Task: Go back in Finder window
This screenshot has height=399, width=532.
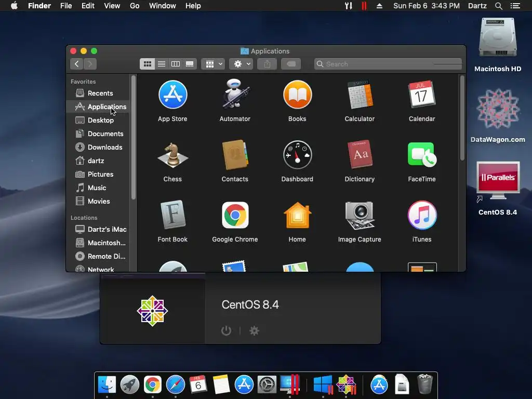Action: (77, 64)
